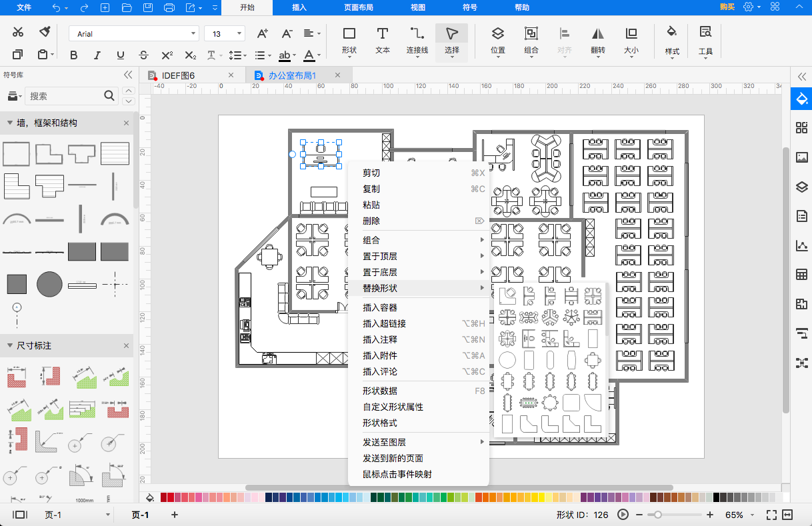Click 鼠标点击事件映射 menu entry

[397, 474]
